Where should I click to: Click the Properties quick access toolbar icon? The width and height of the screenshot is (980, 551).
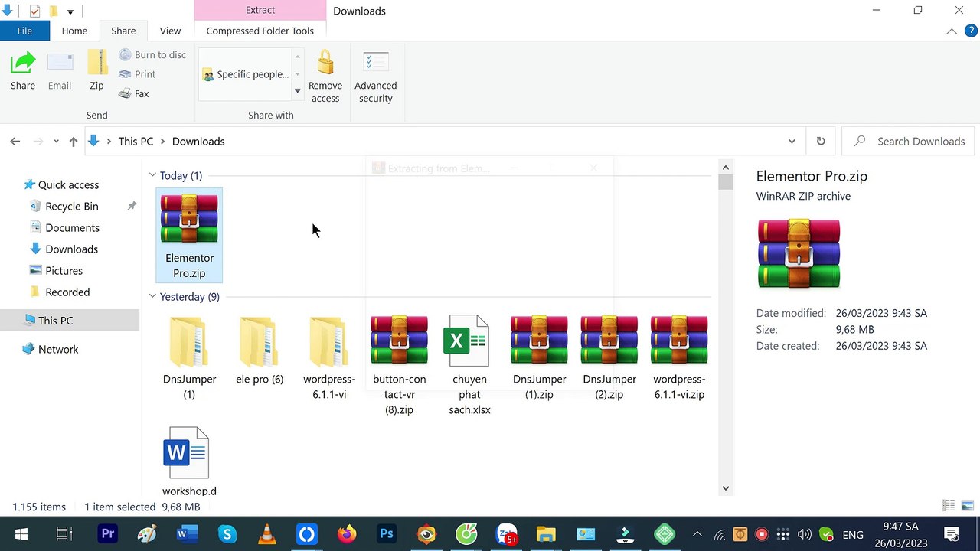click(x=34, y=11)
